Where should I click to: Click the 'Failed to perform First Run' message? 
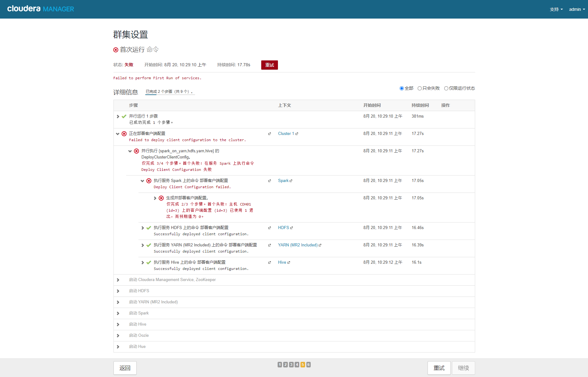point(157,78)
